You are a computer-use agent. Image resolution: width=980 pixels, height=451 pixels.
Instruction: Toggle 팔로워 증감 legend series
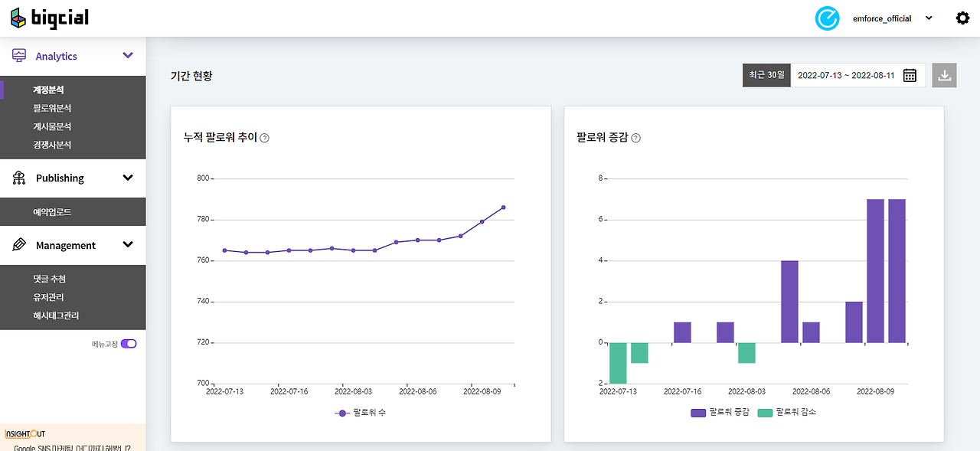click(719, 413)
